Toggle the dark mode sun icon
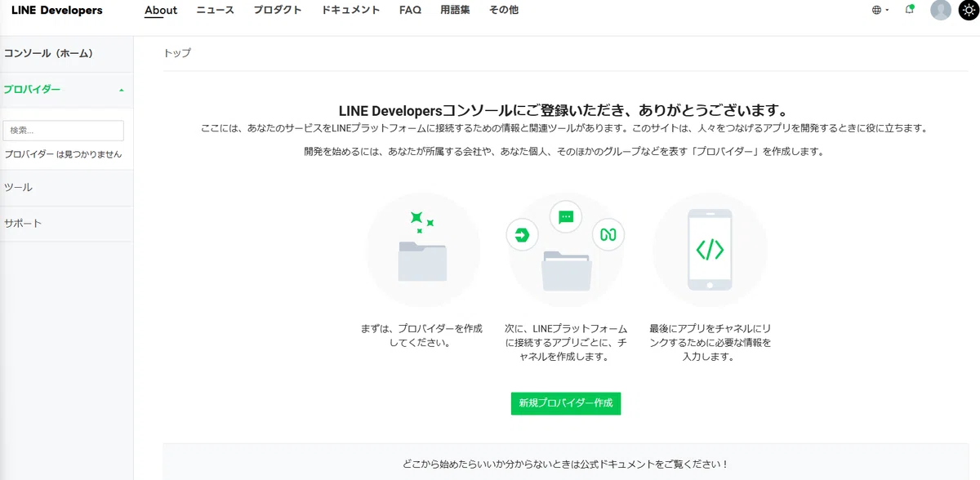Image resolution: width=980 pixels, height=480 pixels. pyautogui.click(x=969, y=10)
